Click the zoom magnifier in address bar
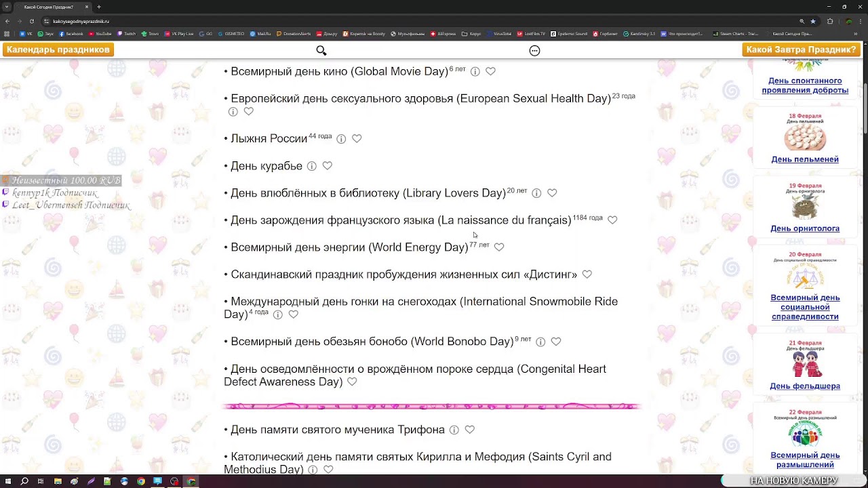The width and height of the screenshot is (868, 488). [802, 22]
